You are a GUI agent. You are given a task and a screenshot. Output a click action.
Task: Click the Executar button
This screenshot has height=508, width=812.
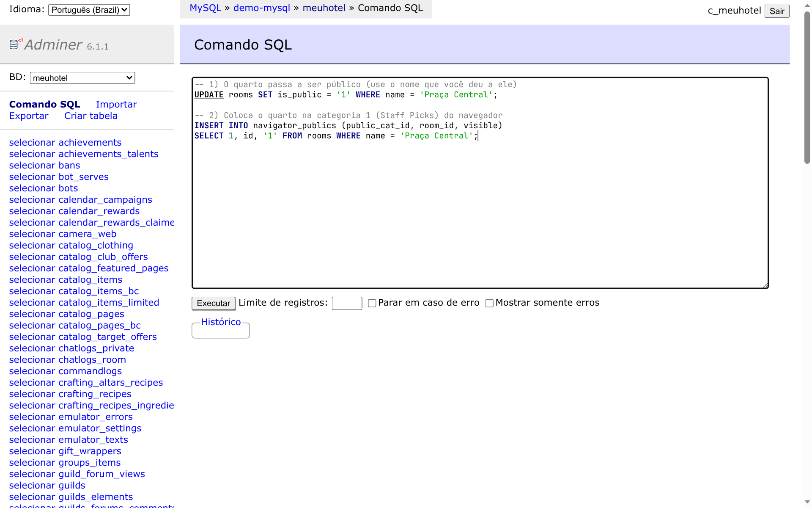(214, 303)
